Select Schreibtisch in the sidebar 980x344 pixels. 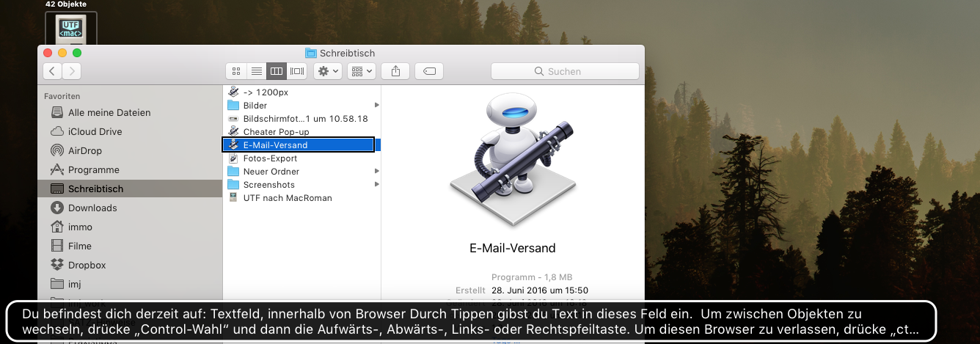(130, 189)
